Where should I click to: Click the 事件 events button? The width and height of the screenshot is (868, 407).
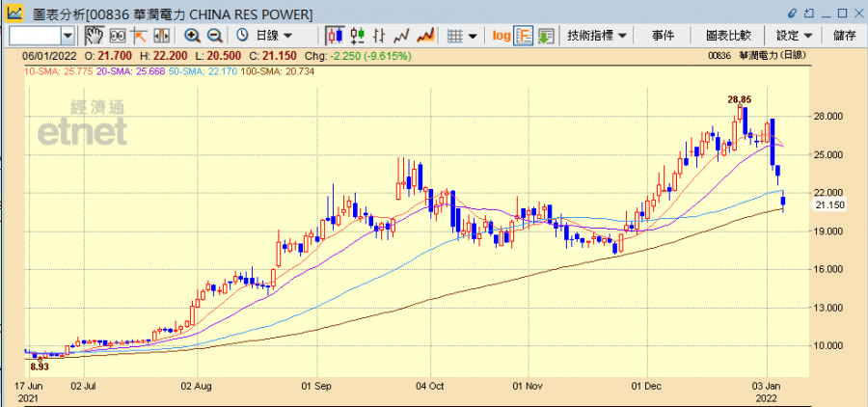[663, 36]
